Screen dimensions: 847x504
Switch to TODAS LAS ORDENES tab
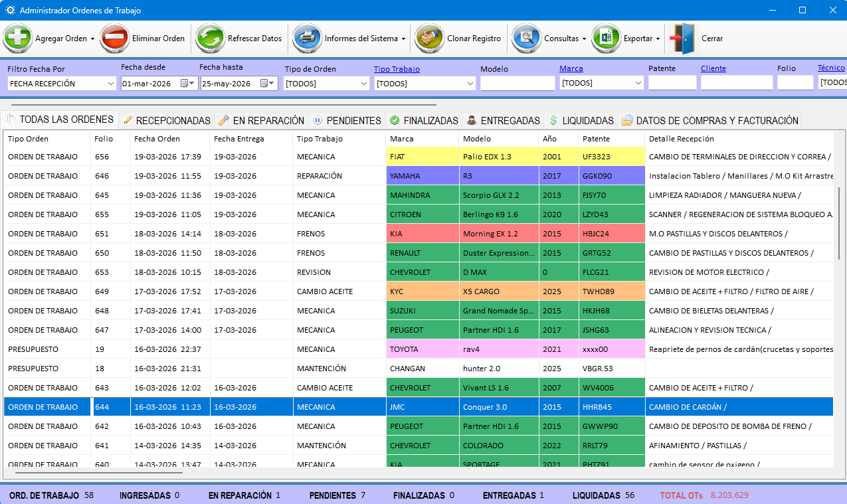tap(60, 120)
